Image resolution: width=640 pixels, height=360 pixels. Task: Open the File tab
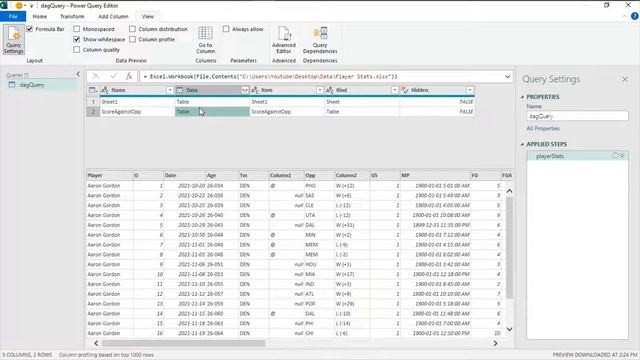tap(13, 16)
